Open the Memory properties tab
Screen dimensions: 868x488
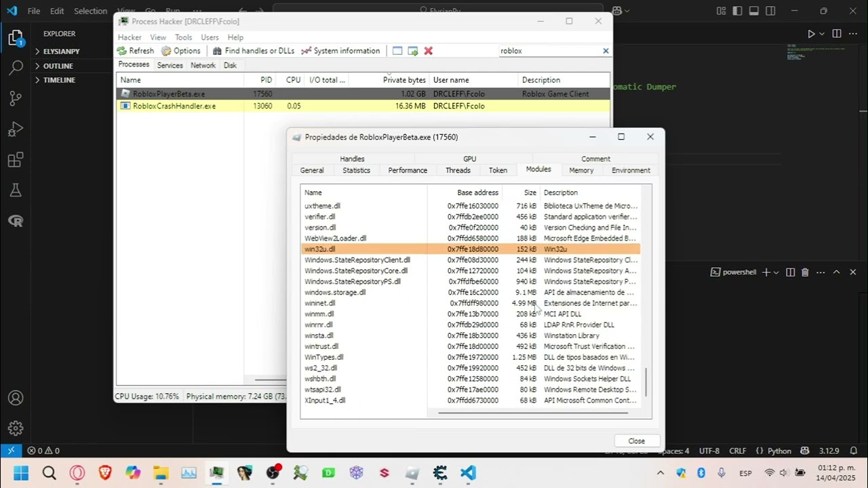tap(581, 170)
